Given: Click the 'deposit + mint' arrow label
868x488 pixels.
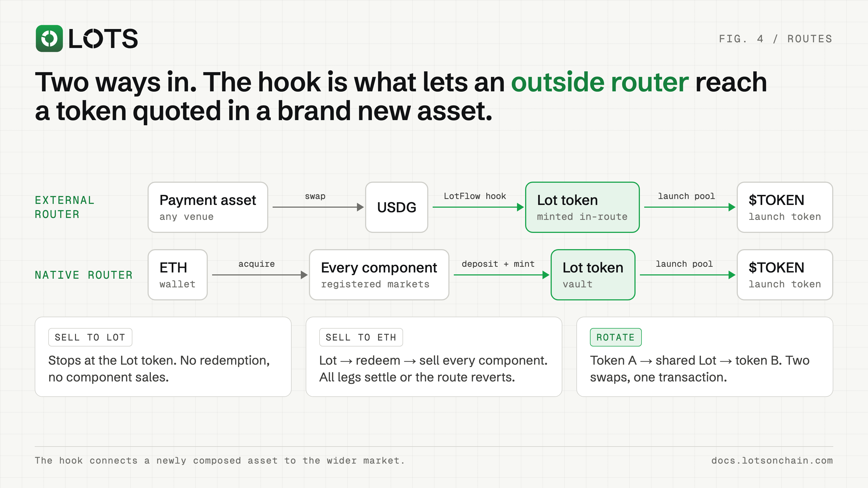Looking at the screenshot, I should [x=498, y=264].
